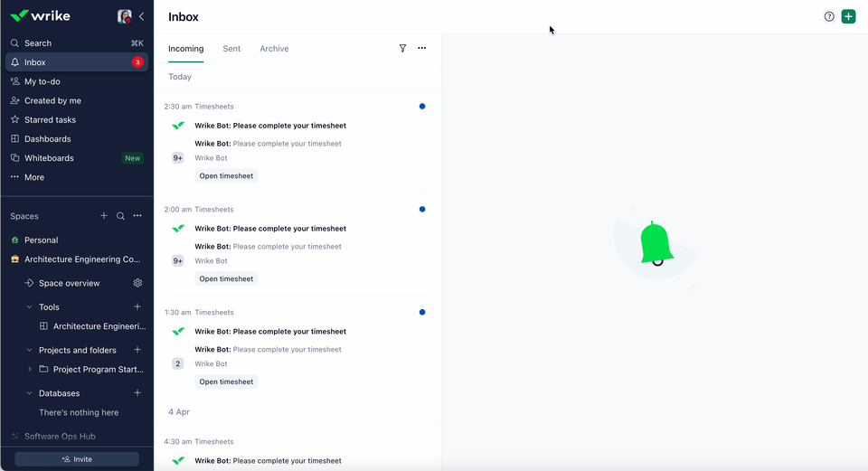
Task: Open Starred tasks
Action: (x=77, y=119)
